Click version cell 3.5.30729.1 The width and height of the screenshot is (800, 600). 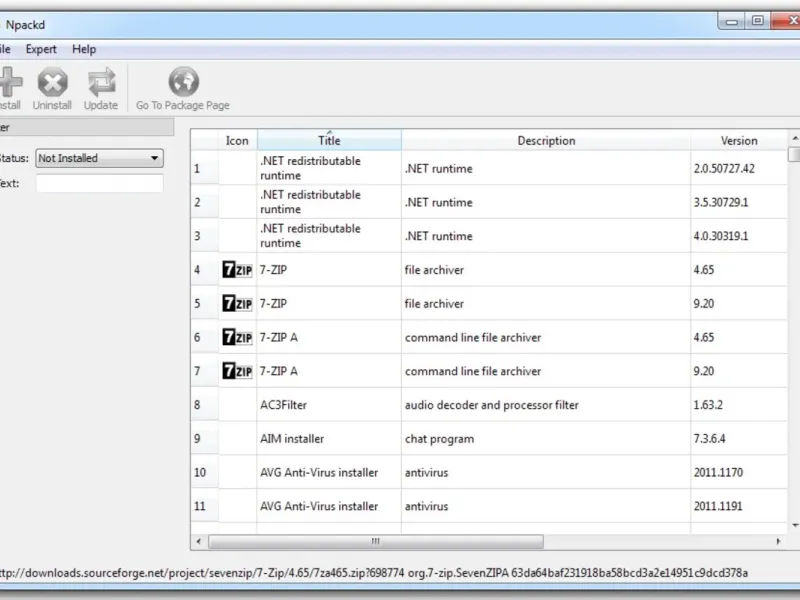click(739, 202)
